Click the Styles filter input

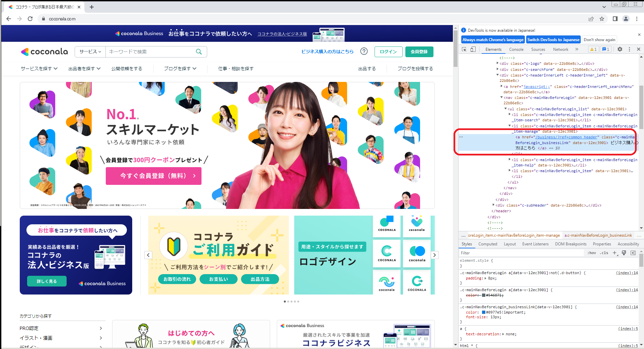pos(521,253)
